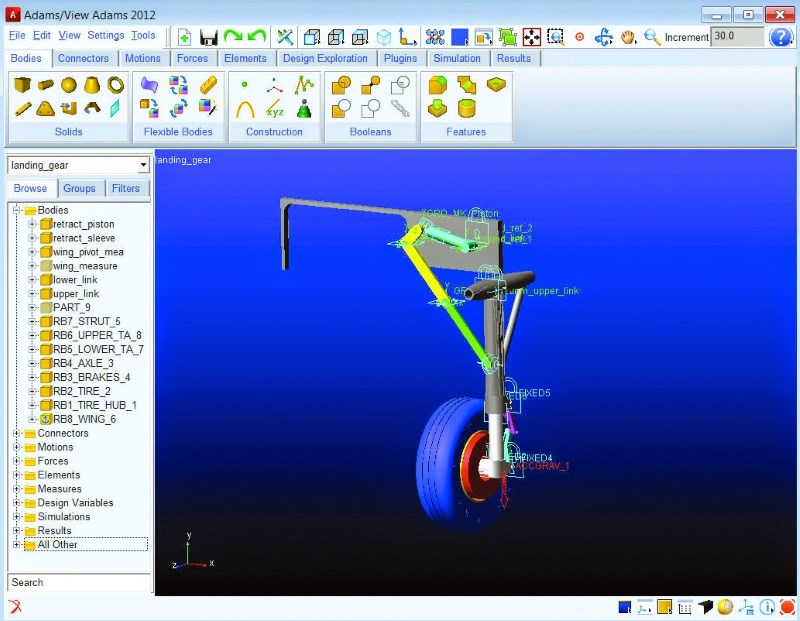Select the Torus solid tool
Viewport: 800px width, 621px height.
pos(115,85)
